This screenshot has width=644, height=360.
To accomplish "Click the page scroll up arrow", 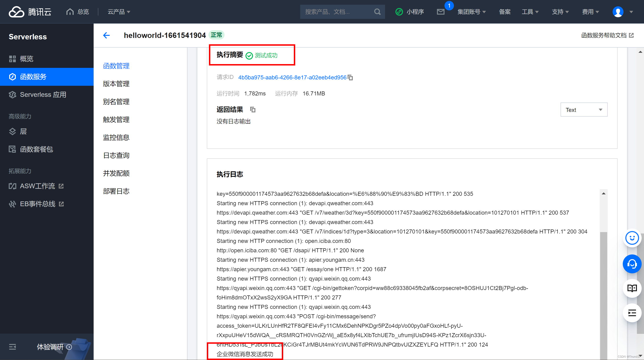I will point(640,52).
